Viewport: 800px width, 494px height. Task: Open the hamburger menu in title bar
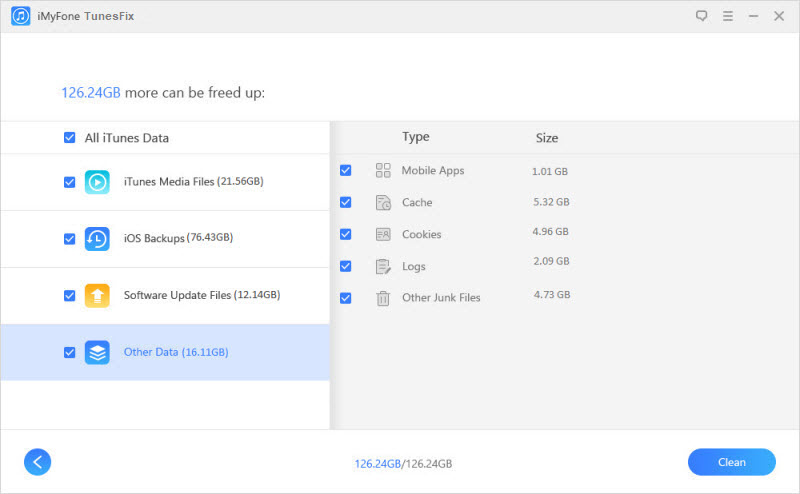pos(728,16)
